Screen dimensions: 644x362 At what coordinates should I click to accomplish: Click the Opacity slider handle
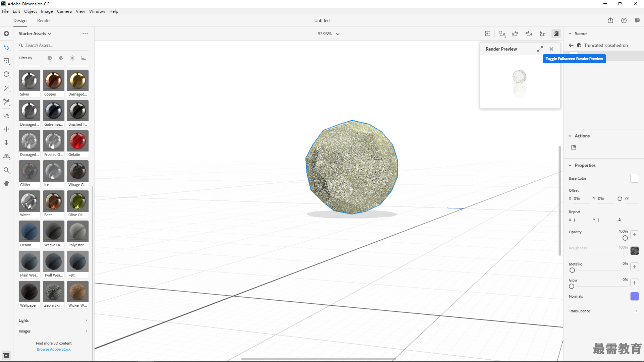(x=625, y=238)
